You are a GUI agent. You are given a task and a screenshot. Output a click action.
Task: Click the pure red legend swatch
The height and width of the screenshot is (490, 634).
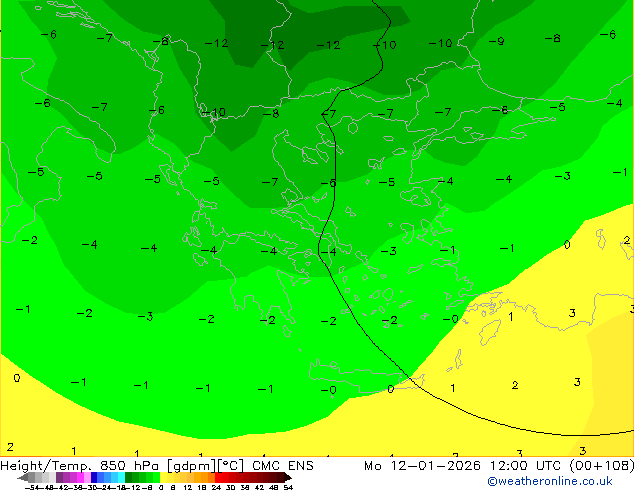click(218, 477)
